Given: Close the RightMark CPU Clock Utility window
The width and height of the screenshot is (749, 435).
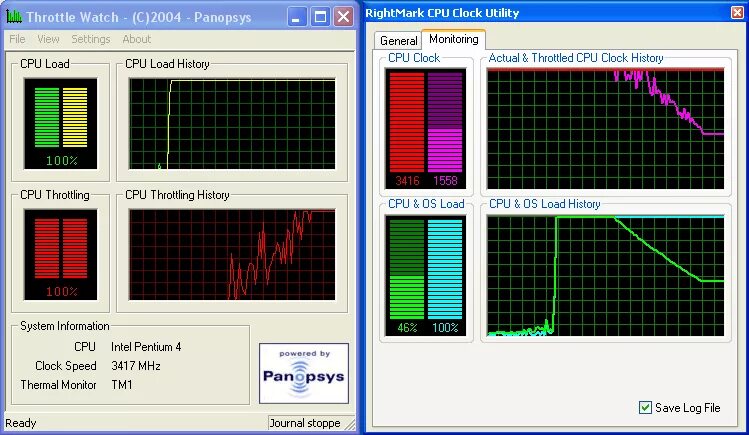Looking at the screenshot, I should click(x=738, y=12).
